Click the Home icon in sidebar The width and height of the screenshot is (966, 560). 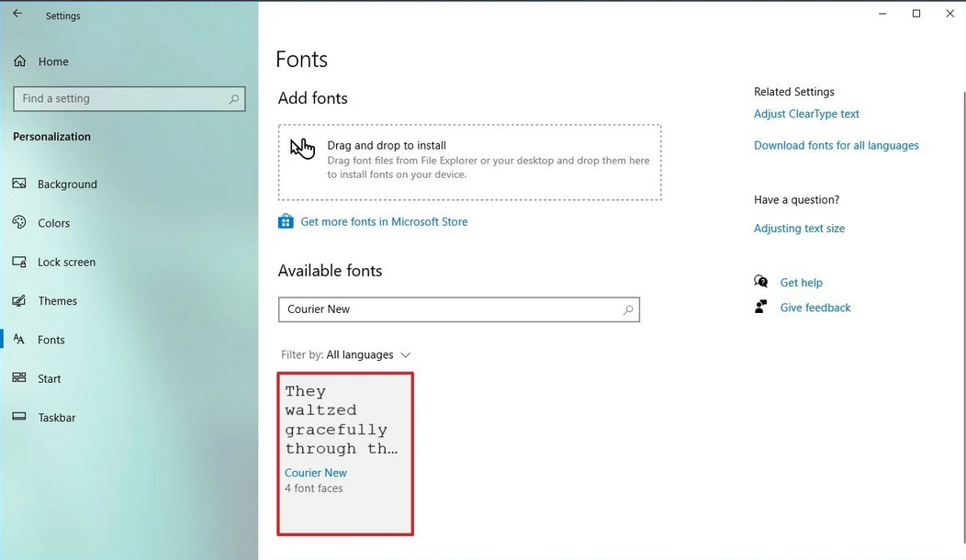(x=19, y=62)
